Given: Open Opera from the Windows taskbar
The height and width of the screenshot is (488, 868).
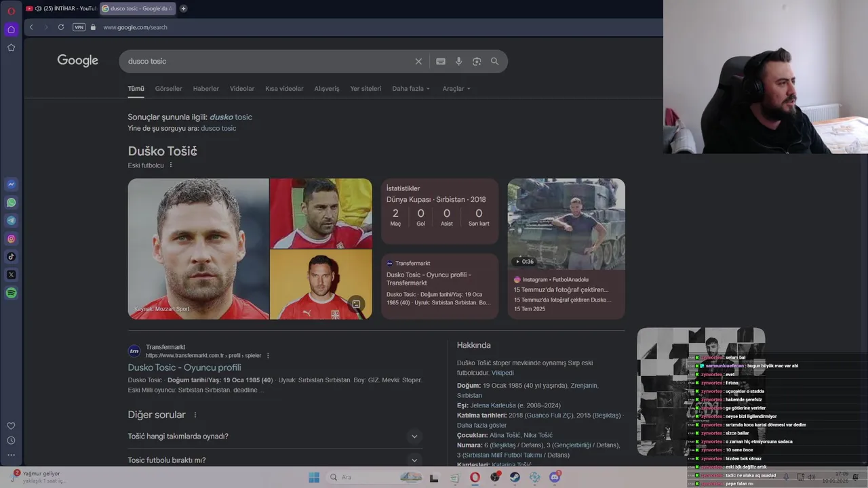Looking at the screenshot, I should [x=475, y=477].
